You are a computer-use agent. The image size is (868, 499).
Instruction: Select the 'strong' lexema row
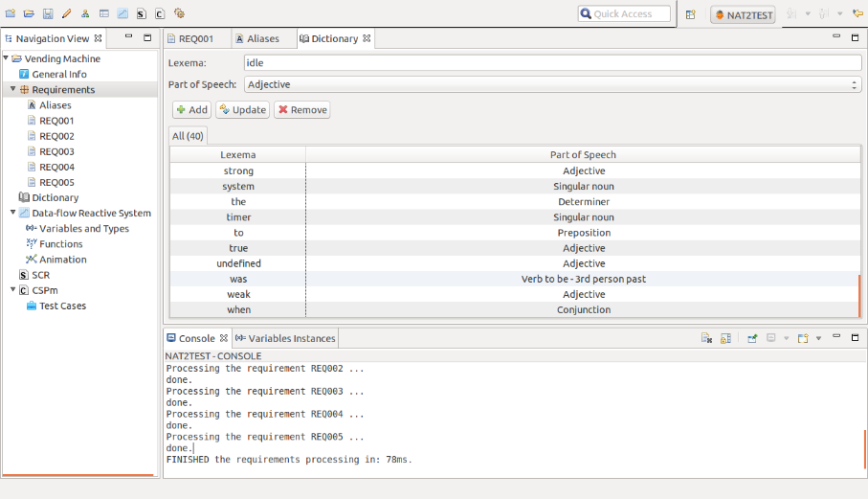click(515, 170)
